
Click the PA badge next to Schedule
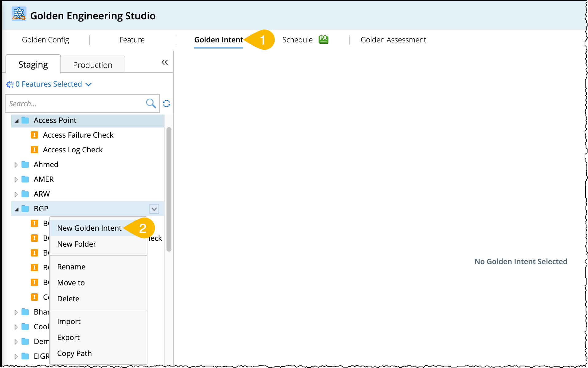[323, 40]
